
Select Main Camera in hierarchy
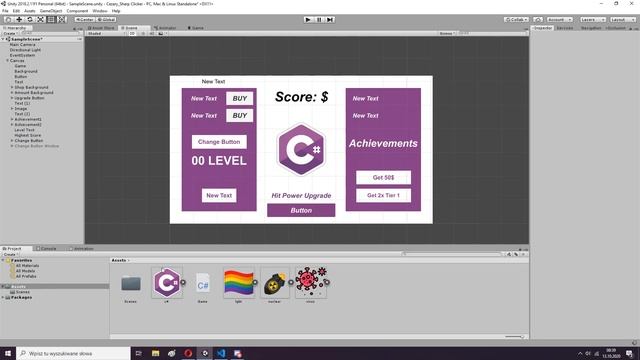[22, 44]
